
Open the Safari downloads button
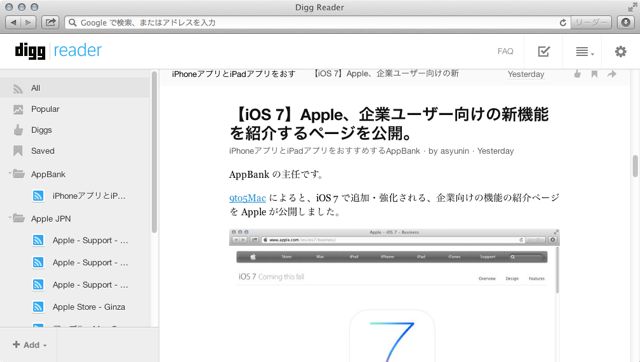[625, 22]
